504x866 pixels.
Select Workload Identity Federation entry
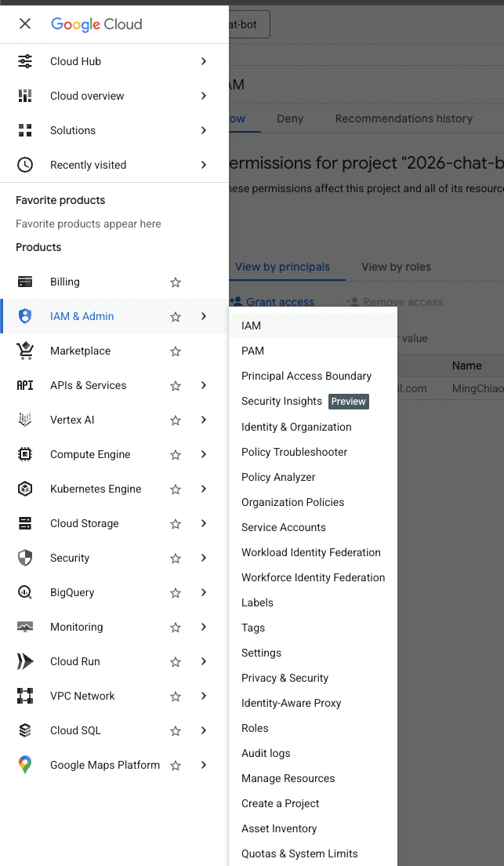coord(313,552)
